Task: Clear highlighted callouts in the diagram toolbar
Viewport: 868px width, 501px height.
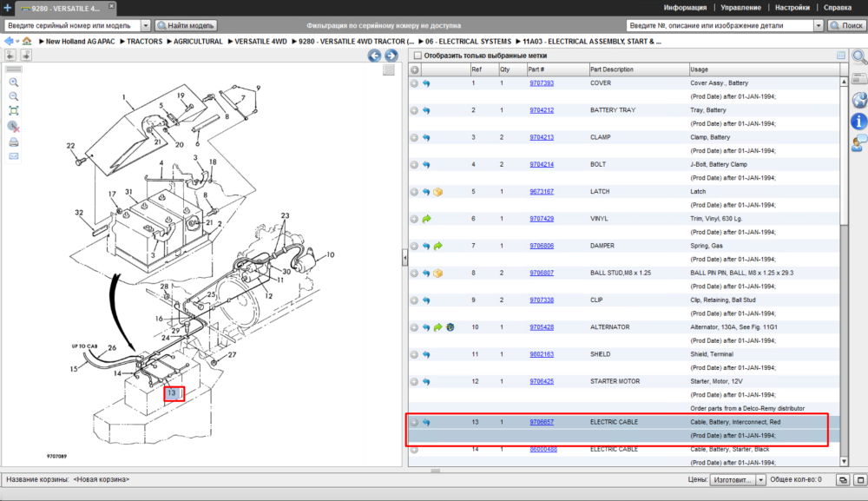Action: pos(14,127)
